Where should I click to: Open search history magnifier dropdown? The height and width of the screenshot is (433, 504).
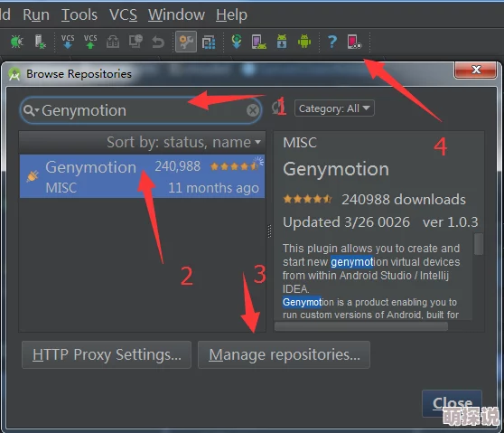tap(31, 110)
